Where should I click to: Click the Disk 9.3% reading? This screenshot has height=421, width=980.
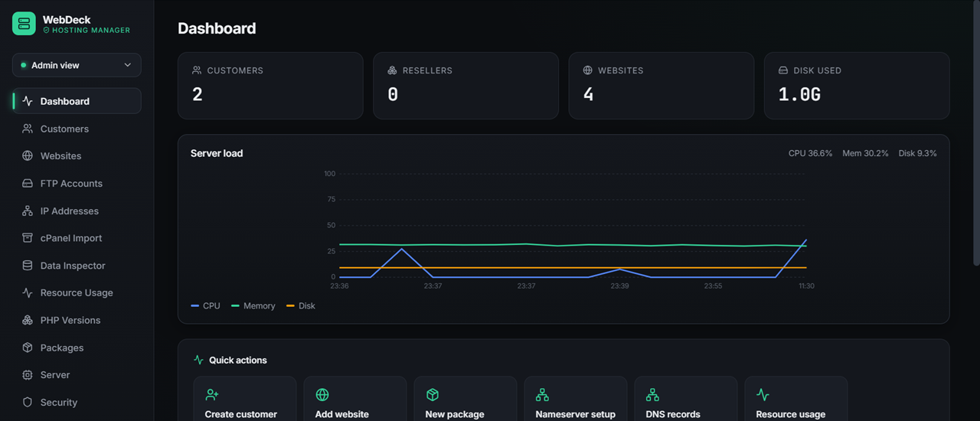pos(917,153)
